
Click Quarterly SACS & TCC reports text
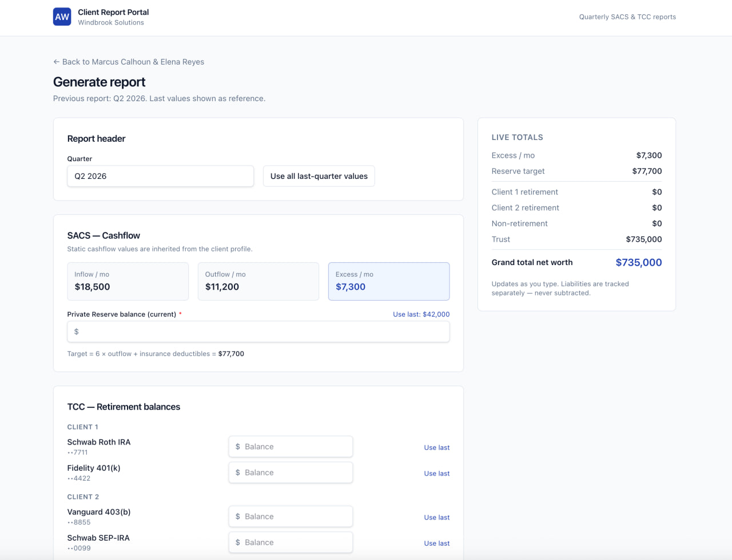tap(627, 17)
